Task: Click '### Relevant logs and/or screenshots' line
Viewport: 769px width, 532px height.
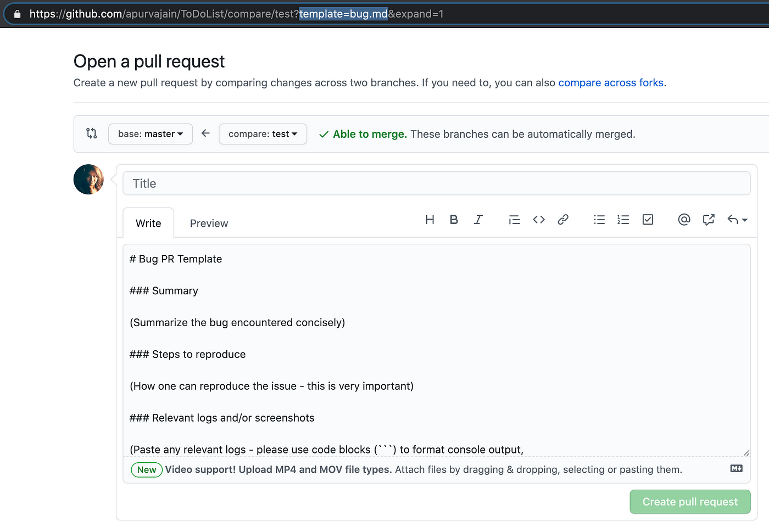Action: (x=222, y=418)
